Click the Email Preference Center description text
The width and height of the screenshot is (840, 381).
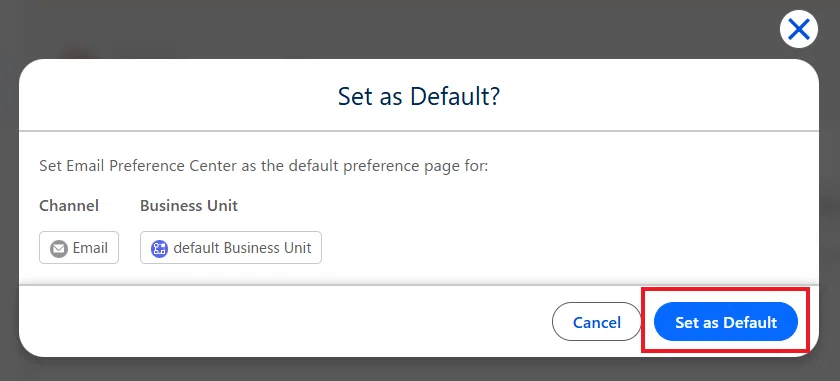264,166
